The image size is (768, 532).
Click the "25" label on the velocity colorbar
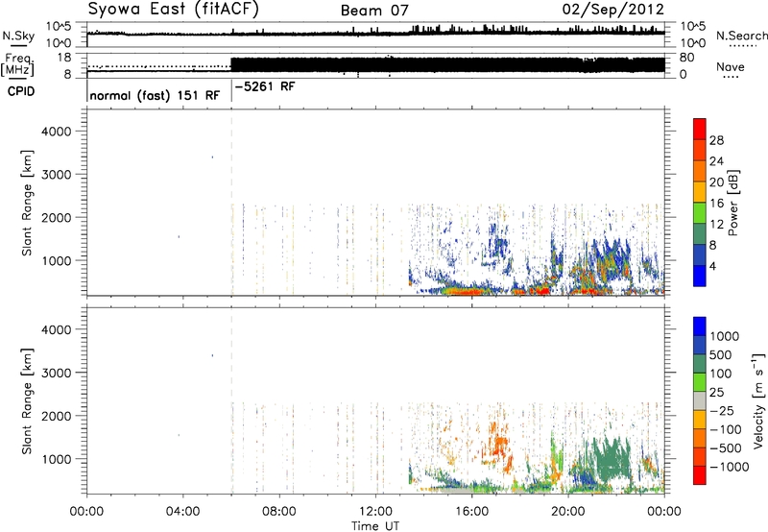point(716,392)
